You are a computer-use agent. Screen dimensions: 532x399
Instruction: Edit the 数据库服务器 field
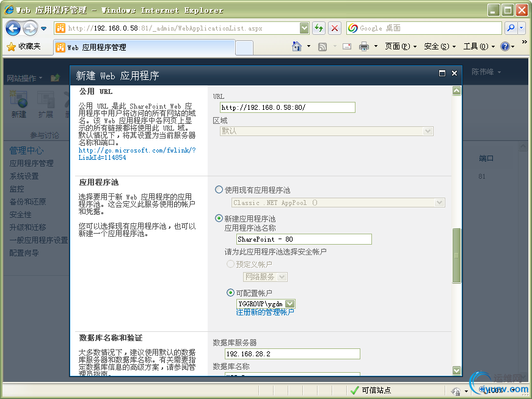pyautogui.click(x=293, y=354)
